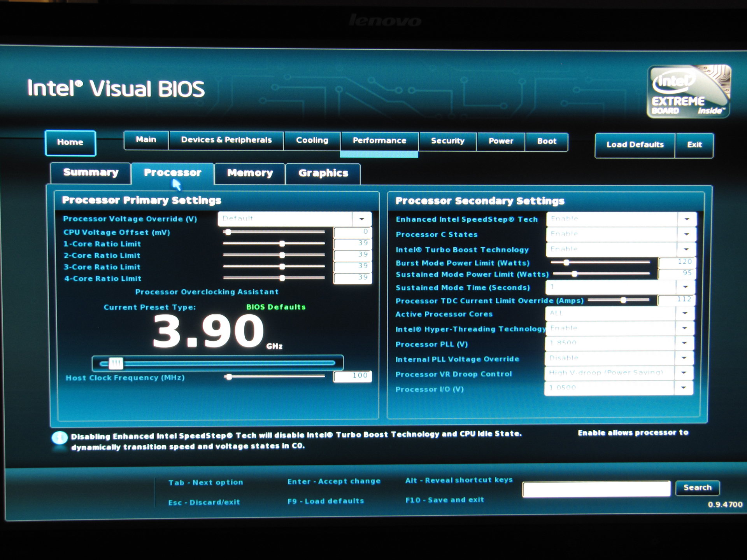Image resolution: width=747 pixels, height=560 pixels.
Task: Click the 3-Core Ratio Limit value box
Action: click(x=352, y=266)
